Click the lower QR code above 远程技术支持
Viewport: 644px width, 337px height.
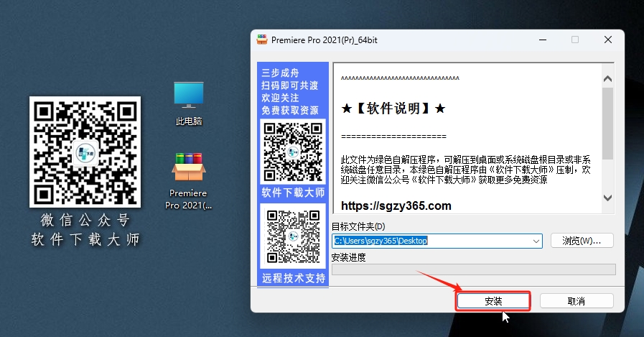click(x=293, y=236)
